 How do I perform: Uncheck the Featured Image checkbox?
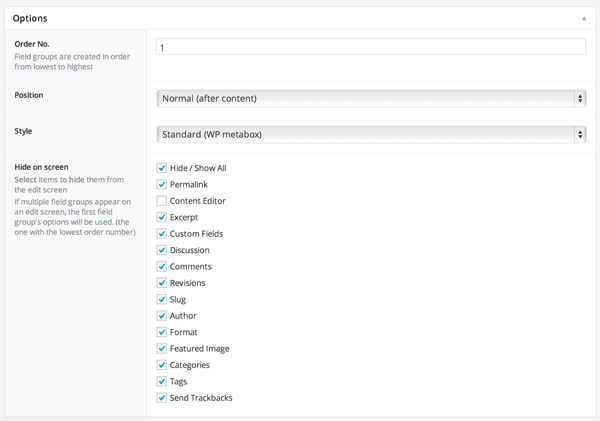click(161, 349)
